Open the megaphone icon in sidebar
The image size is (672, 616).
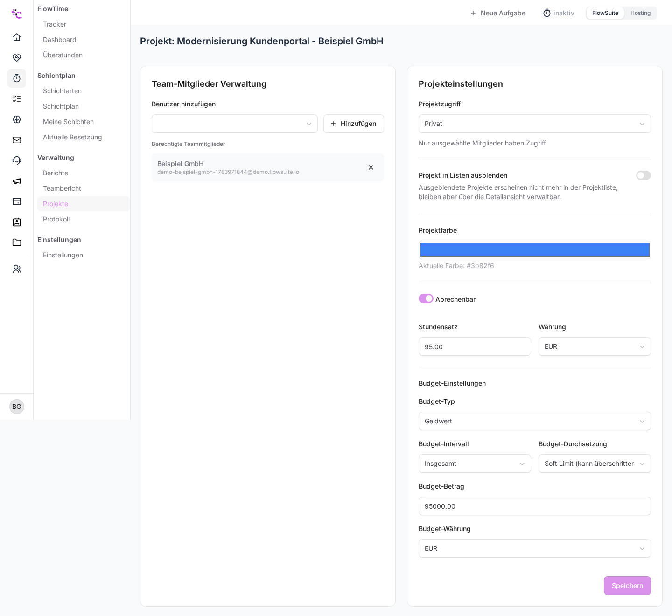coord(17,181)
